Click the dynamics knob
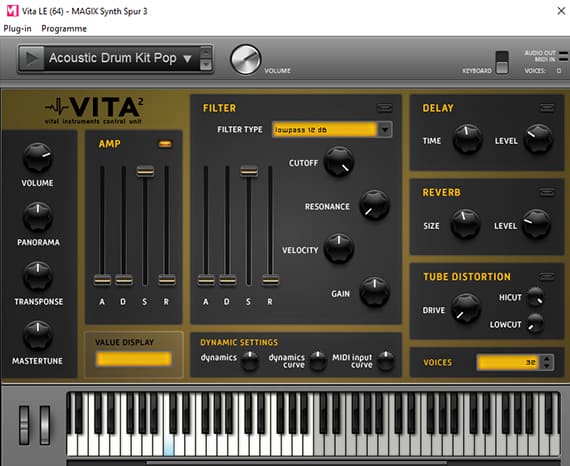The height and width of the screenshot is (466, 570). 250,360
